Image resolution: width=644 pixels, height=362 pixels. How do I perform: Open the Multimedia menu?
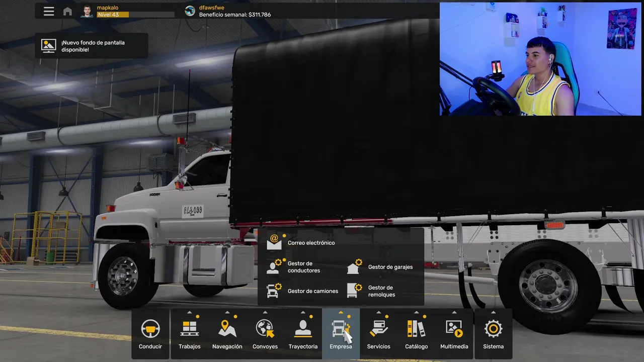click(454, 334)
